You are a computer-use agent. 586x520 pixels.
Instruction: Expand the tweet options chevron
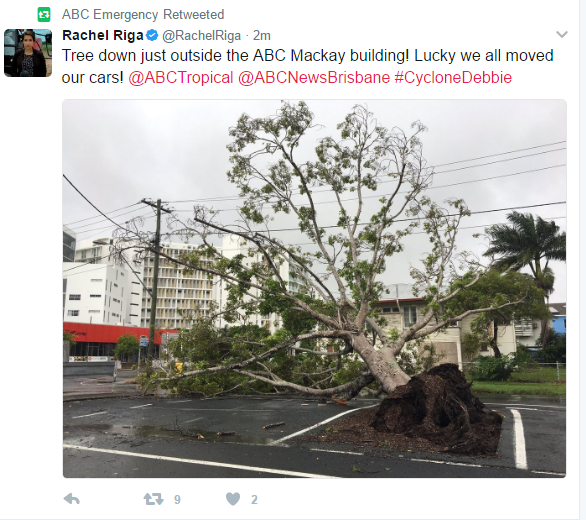click(562, 35)
